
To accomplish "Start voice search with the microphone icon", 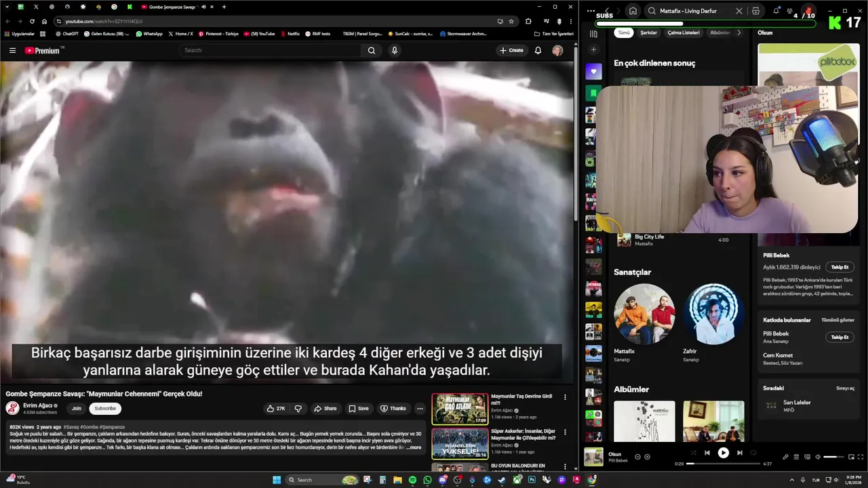I will tap(394, 50).
